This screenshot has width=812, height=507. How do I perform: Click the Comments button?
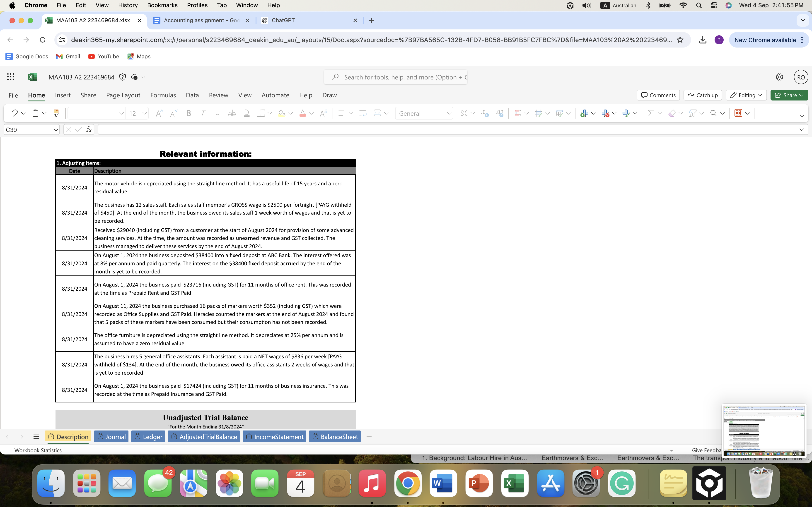658,95
